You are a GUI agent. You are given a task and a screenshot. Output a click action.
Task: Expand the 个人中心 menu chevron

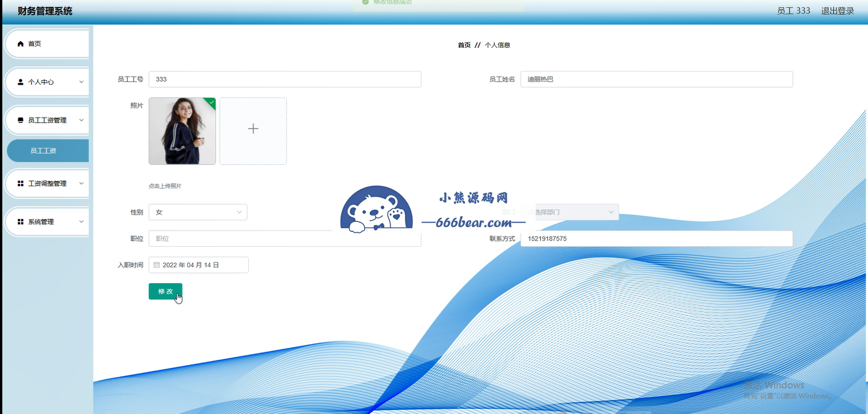(x=81, y=82)
